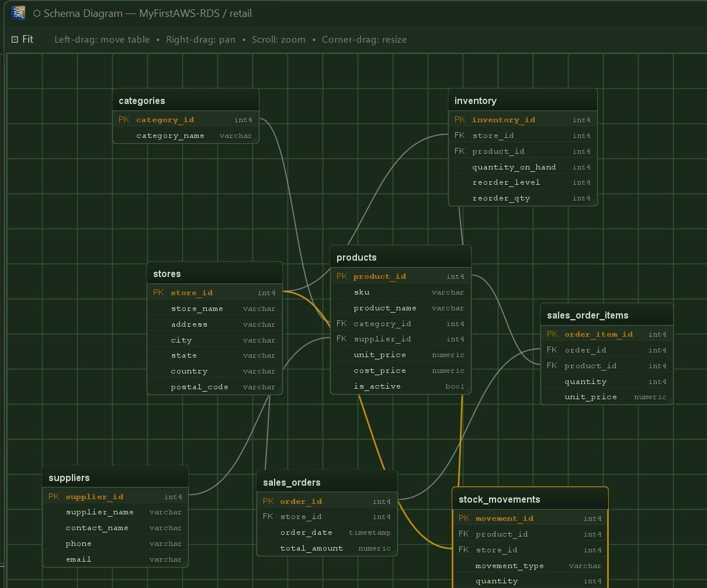Image resolution: width=707 pixels, height=588 pixels.
Task: Click the FK badge next to category_id
Action: pos(342,323)
